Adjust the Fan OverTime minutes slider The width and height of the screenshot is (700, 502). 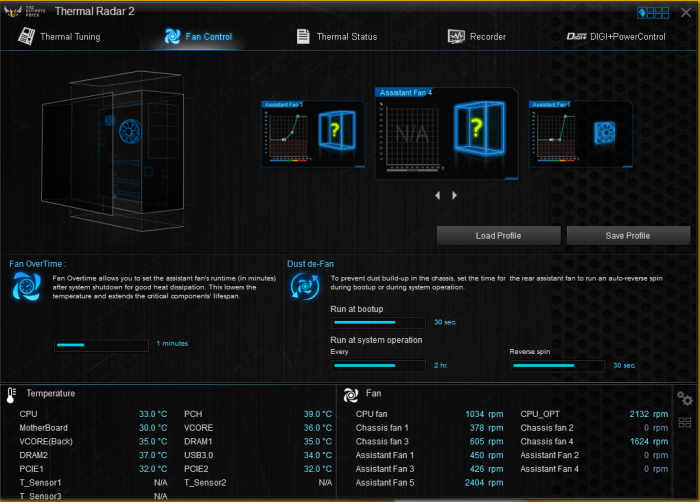[101, 345]
